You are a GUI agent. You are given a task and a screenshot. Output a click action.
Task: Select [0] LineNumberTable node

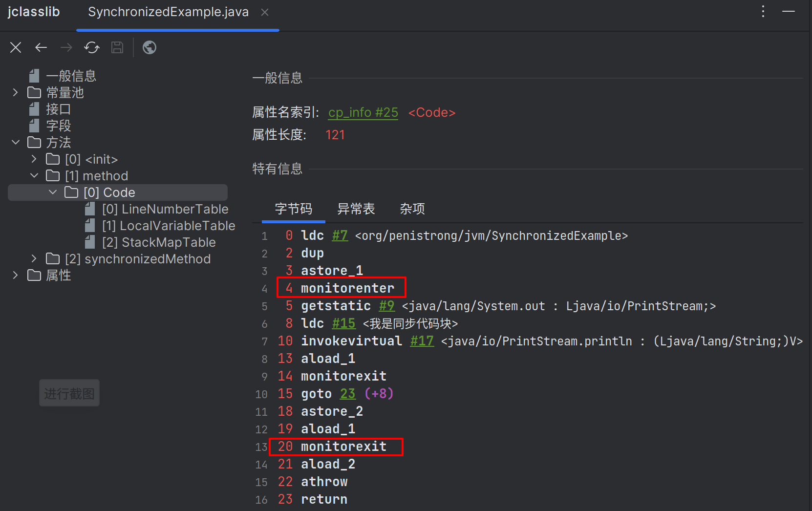click(x=165, y=209)
